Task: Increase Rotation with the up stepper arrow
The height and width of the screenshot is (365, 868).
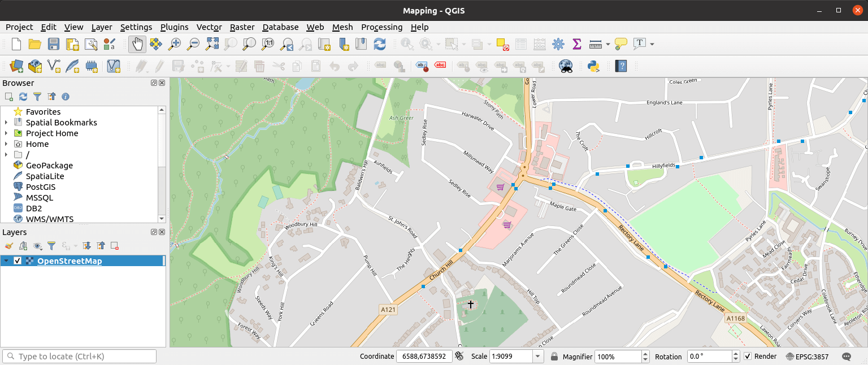Action: pyautogui.click(x=736, y=354)
